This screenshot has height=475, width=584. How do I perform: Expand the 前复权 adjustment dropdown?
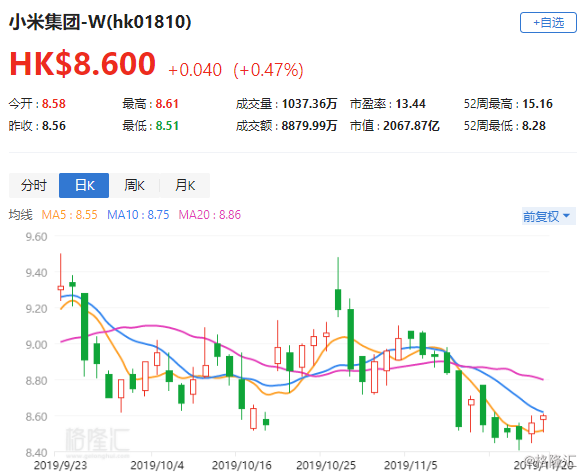(x=549, y=216)
